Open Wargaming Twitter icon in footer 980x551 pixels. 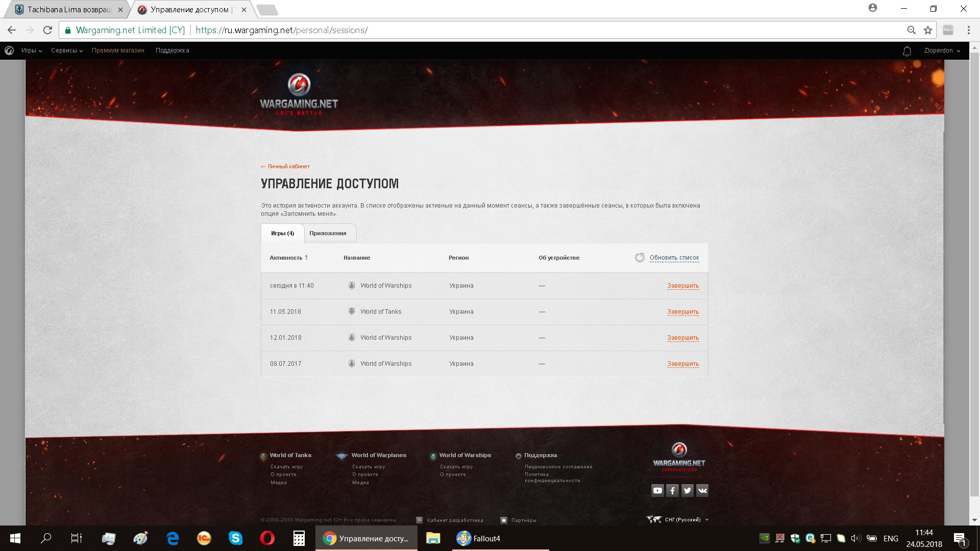(688, 490)
